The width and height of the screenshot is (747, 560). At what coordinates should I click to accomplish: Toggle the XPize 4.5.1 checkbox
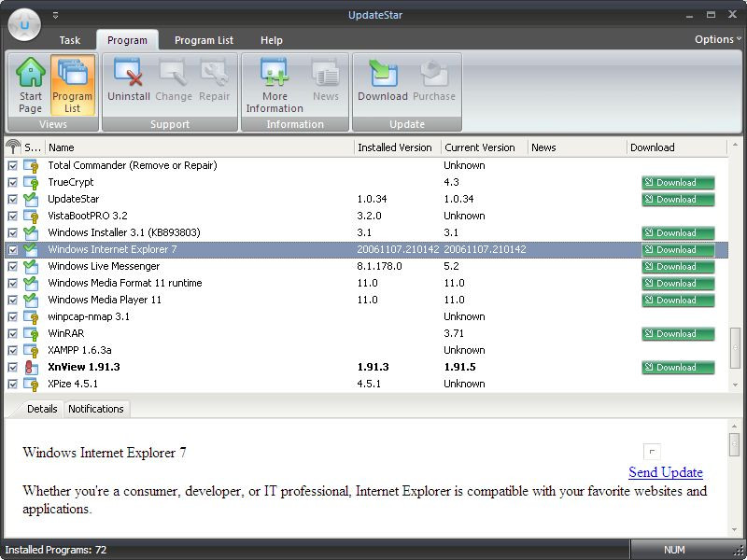tap(13, 384)
